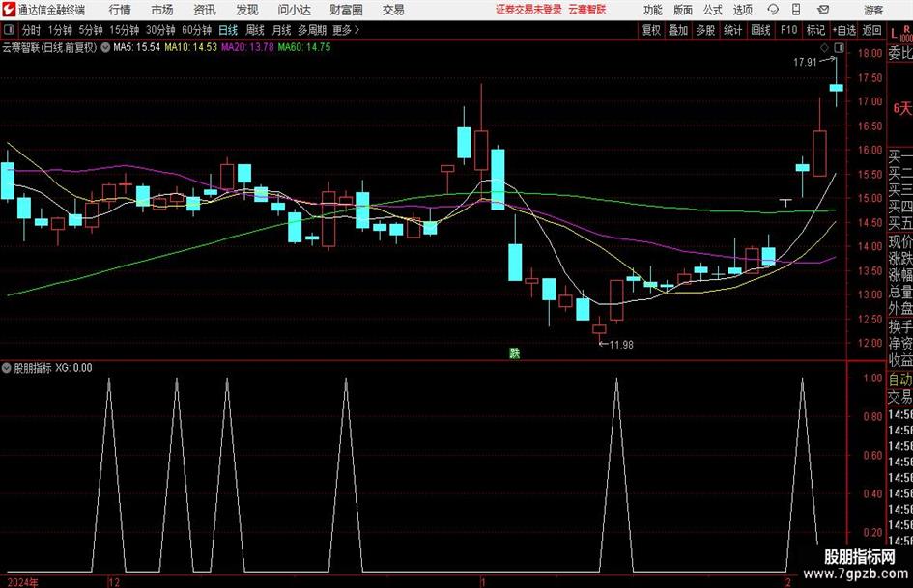The image size is (913, 588).
Task: Open the 公式 menu
Action: [713, 10]
